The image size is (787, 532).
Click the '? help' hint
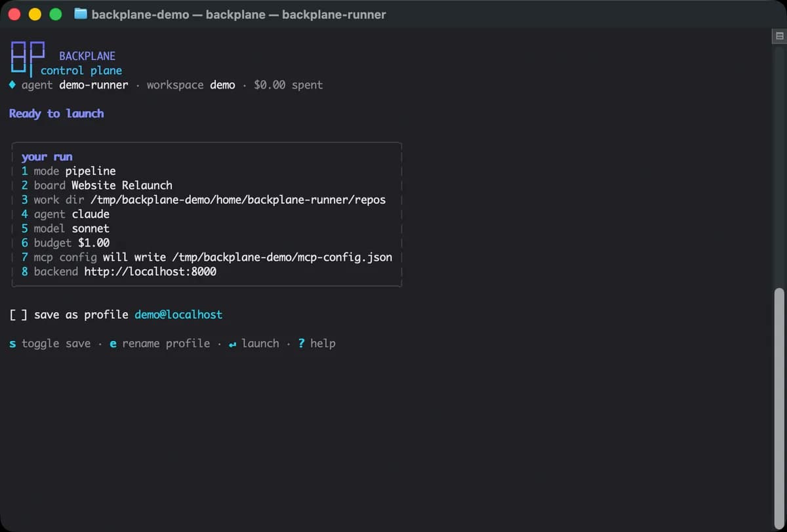317,344
